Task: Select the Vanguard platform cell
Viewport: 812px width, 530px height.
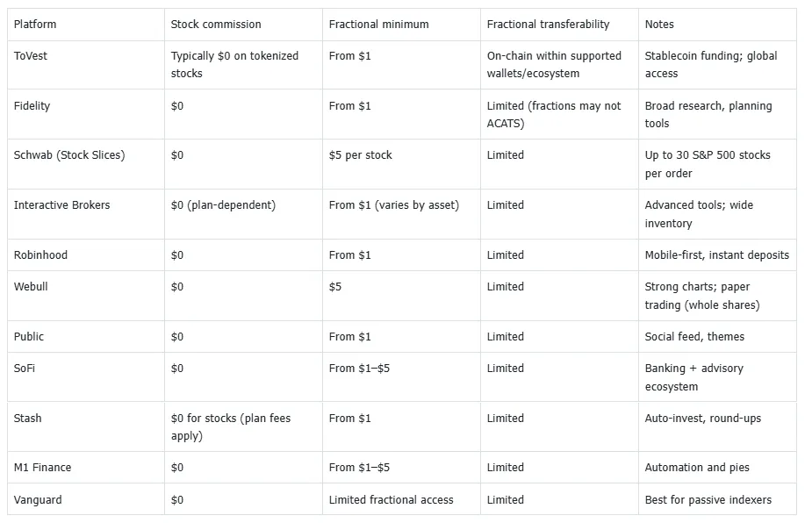Action: [x=38, y=500]
